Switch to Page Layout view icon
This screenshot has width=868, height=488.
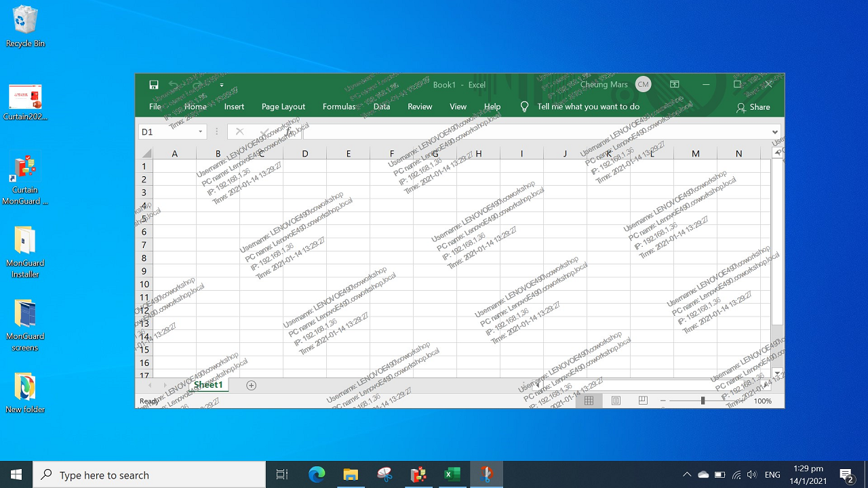point(616,401)
